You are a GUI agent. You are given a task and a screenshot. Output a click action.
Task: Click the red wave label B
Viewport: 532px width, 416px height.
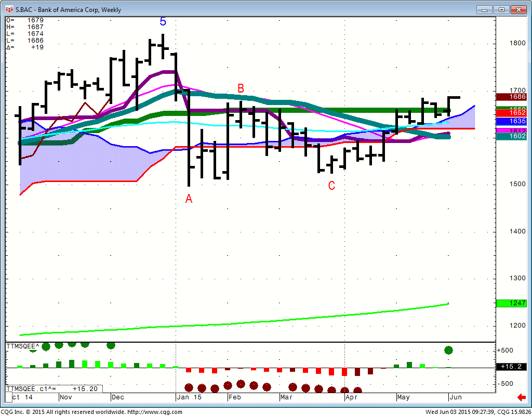241,88
